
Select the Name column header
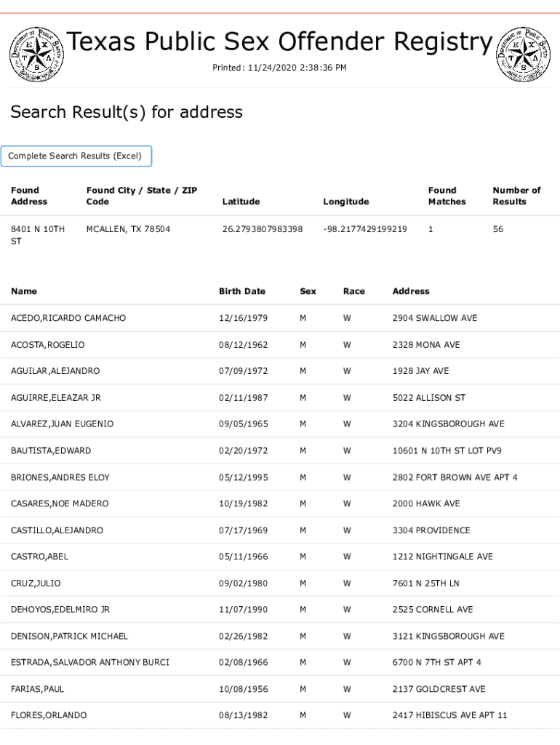(x=24, y=291)
